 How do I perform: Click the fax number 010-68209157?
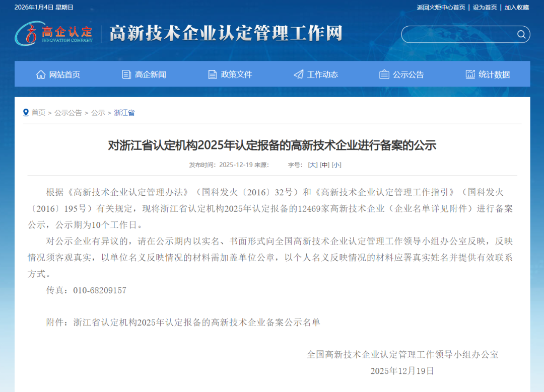point(100,290)
